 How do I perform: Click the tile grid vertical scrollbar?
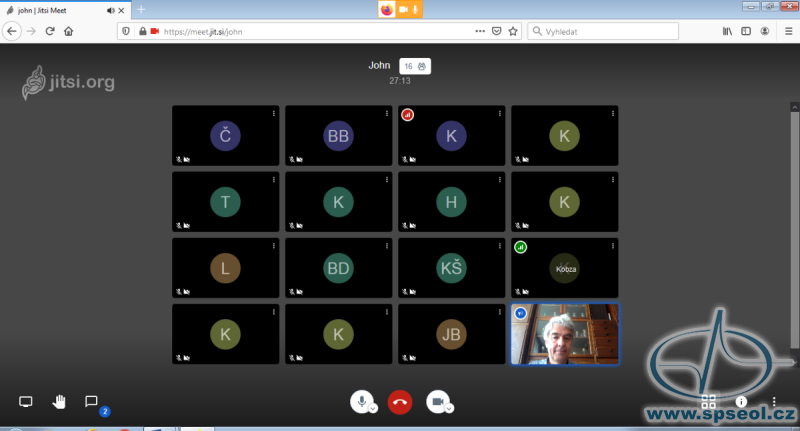(x=794, y=230)
